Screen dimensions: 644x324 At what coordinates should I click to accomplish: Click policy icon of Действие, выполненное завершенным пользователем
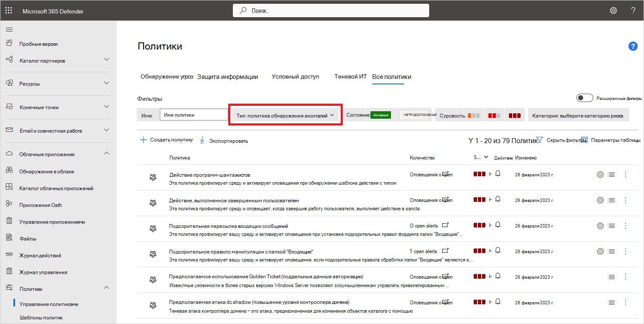tap(153, 203)
